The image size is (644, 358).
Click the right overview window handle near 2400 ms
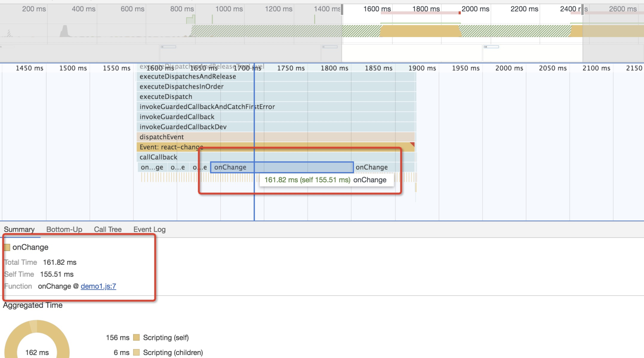pos(583,9)
